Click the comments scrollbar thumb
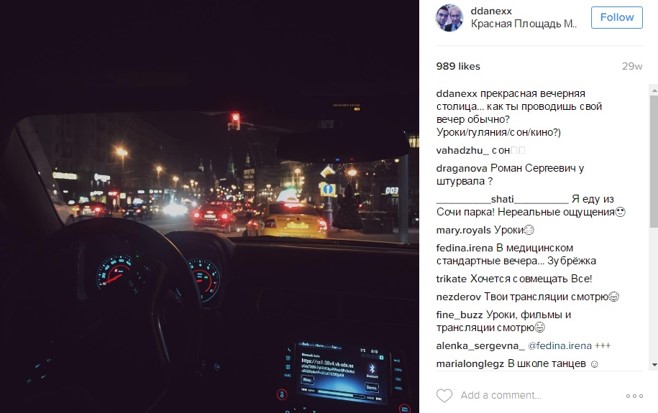658x413 pixels. coord(654,162)
